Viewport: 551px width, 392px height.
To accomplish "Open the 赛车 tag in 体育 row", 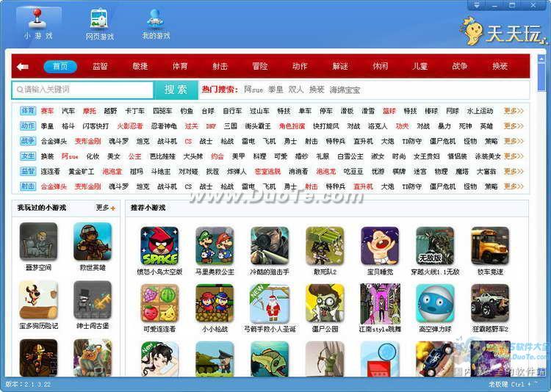I will point(48,111).
